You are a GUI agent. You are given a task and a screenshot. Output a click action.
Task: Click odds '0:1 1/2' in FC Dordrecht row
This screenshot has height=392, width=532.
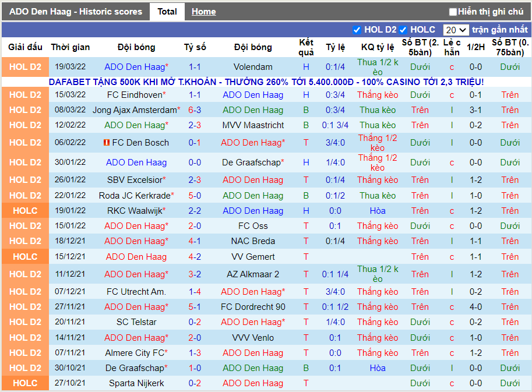click(x=335, y=307)
